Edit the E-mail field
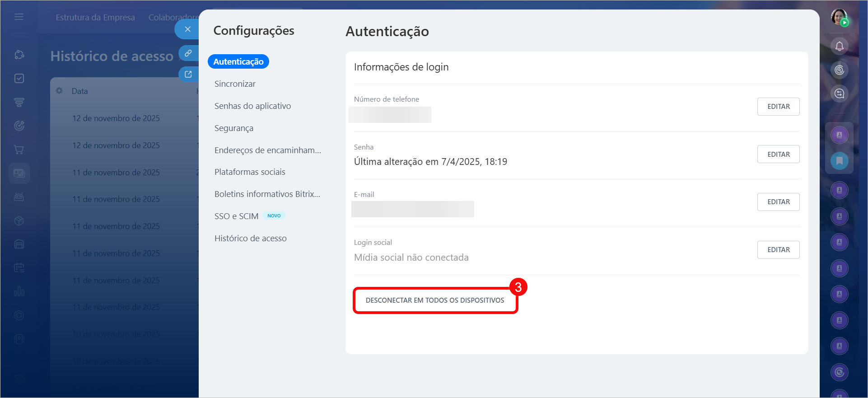The width and height of the screenshot is (868, 398). coord(778,202)
